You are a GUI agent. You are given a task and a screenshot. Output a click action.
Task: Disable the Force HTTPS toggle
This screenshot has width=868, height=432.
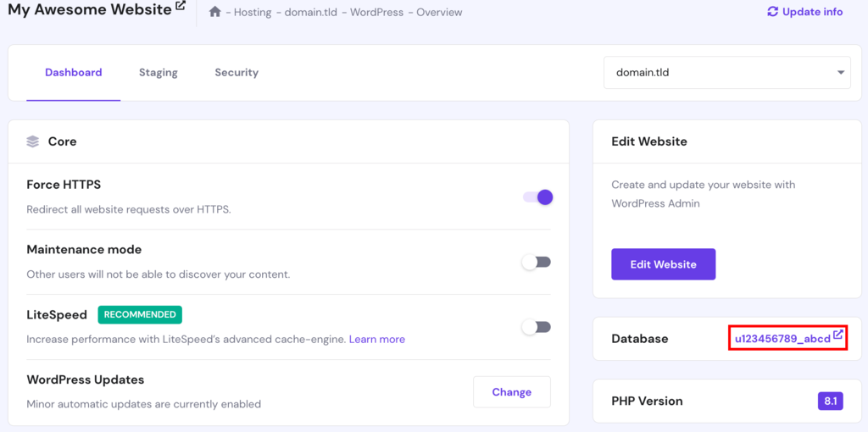(x=538, y=197)
